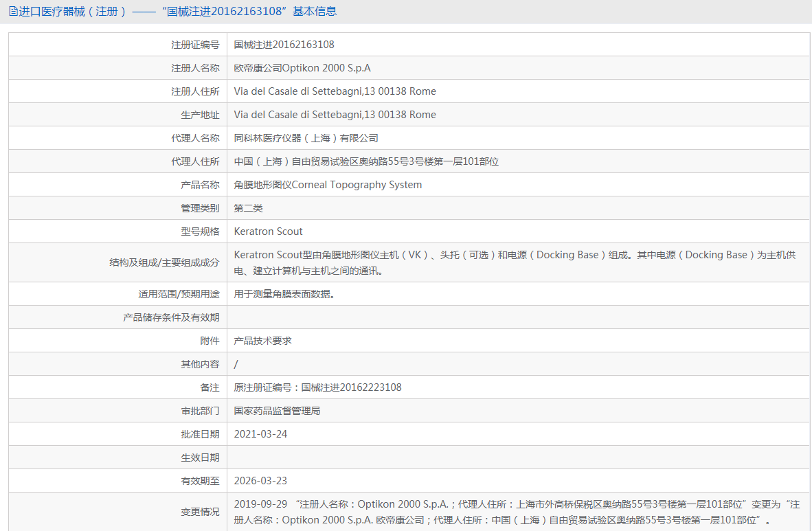Click the 变更情况 change record text
This screenshot has height=531, width=812.
pos(517,512)
